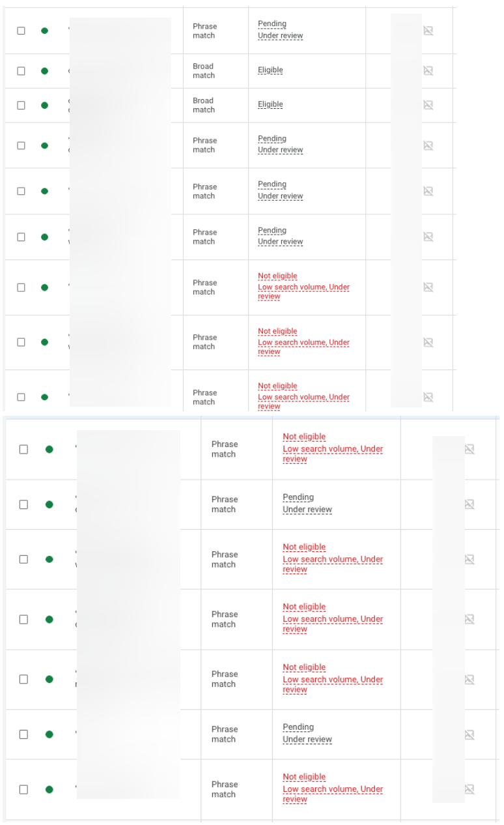
Task: Click the Under review text on the bottom Pending row
Action: 306,739
